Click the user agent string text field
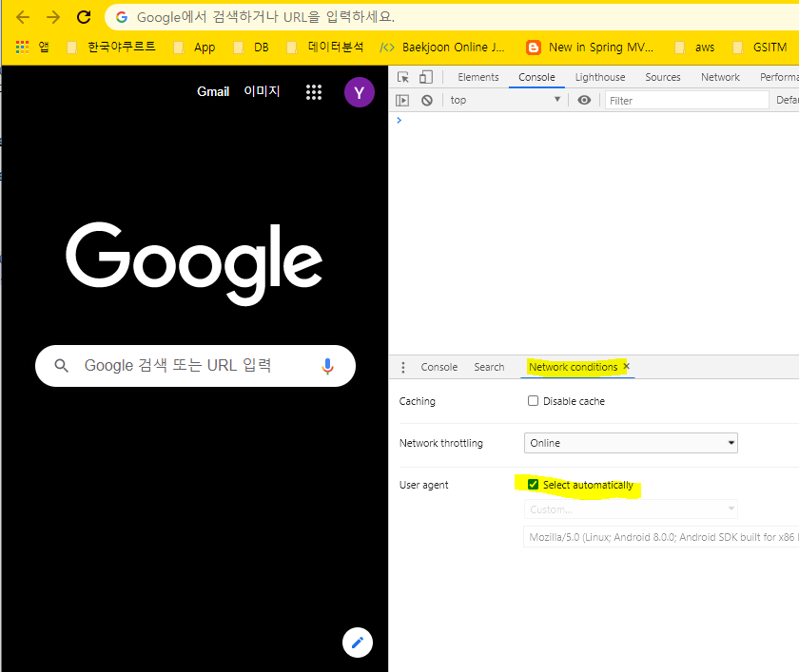Viewport: 799px width, 672px height. (661, 537)
